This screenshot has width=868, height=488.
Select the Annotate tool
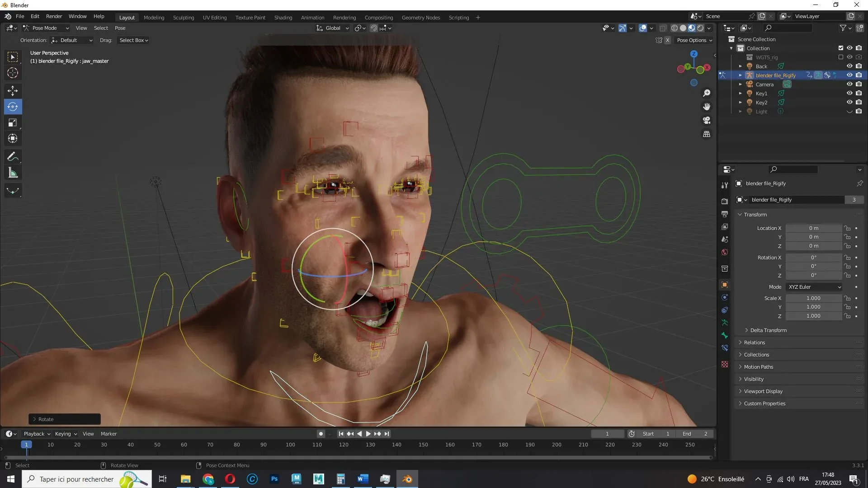pos(13,157)
